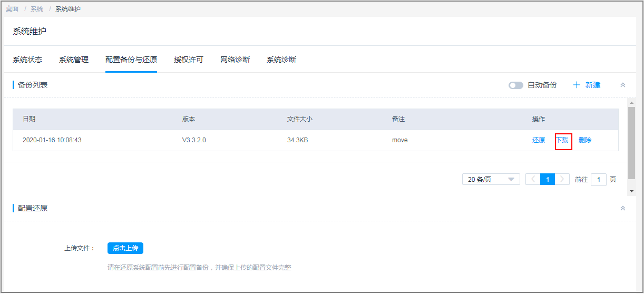Navigate to 桌面 in the breadcrumb
644x294 pixels.
tap(12, 9)
